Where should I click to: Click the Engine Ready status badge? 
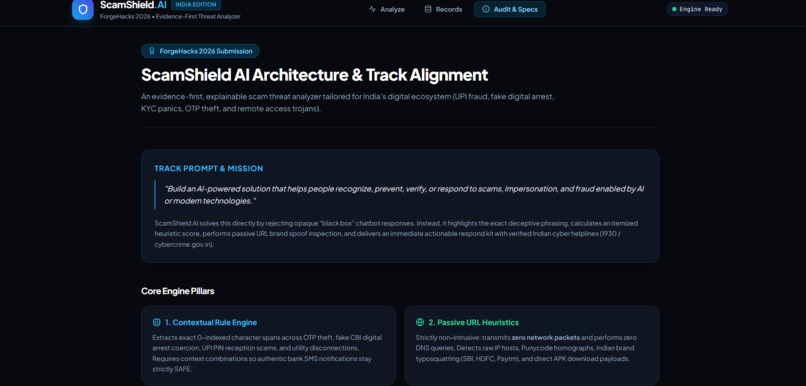(697, 9)
